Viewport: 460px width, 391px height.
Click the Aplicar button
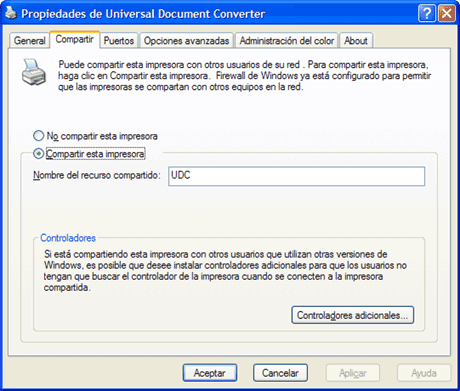point(352,373)
